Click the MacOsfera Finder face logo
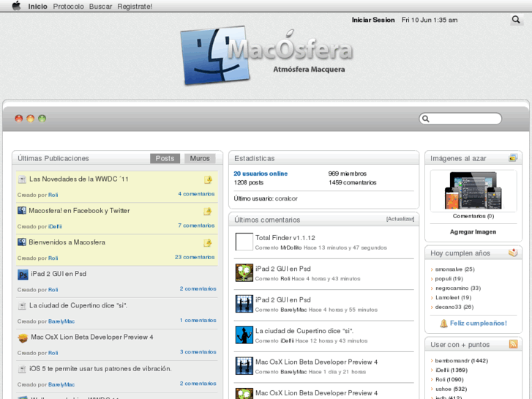The image size is (532, 399). coord(214,56)
